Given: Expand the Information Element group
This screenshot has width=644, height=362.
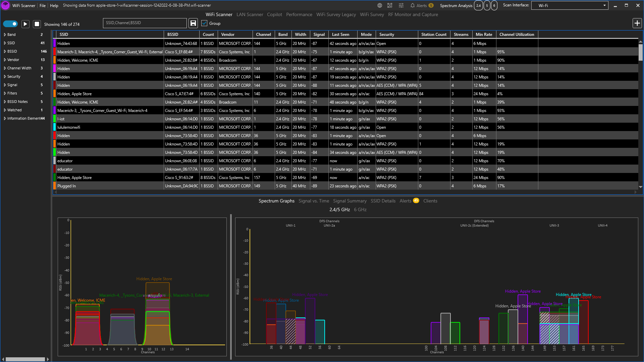Looking at the screenshot, I should [x=5, y=118].
